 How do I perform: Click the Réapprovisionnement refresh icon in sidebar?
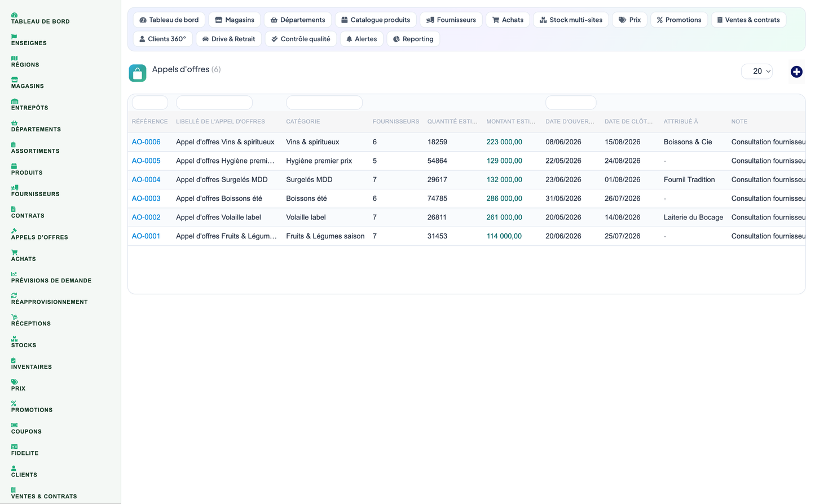point(14,295)
